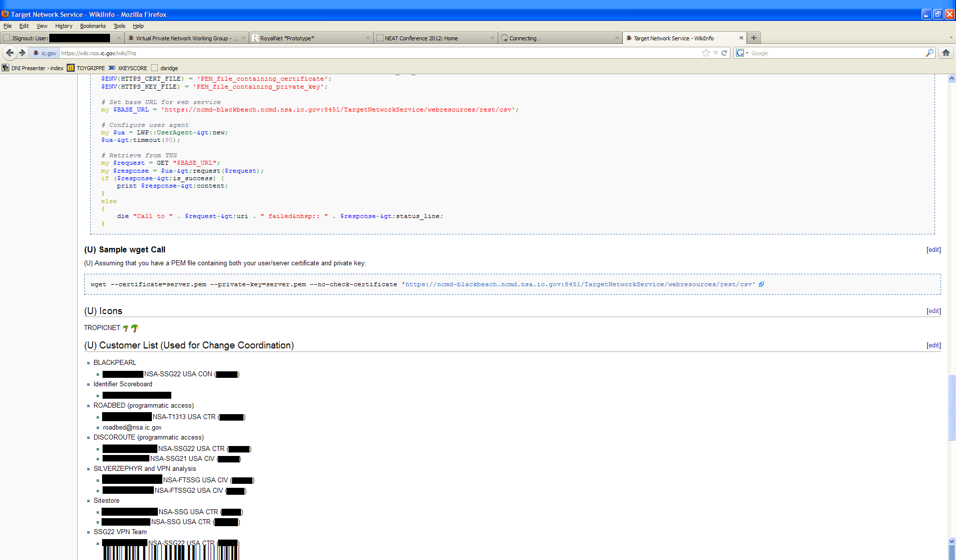Screen dimensions: 956x560
Task: Close the Virtual Private Network tab
Action: click(243, 38)
